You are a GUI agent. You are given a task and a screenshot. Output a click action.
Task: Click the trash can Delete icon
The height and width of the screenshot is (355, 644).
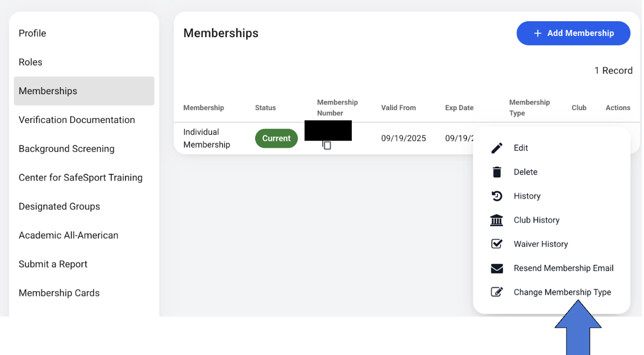[x=497, y=172]
